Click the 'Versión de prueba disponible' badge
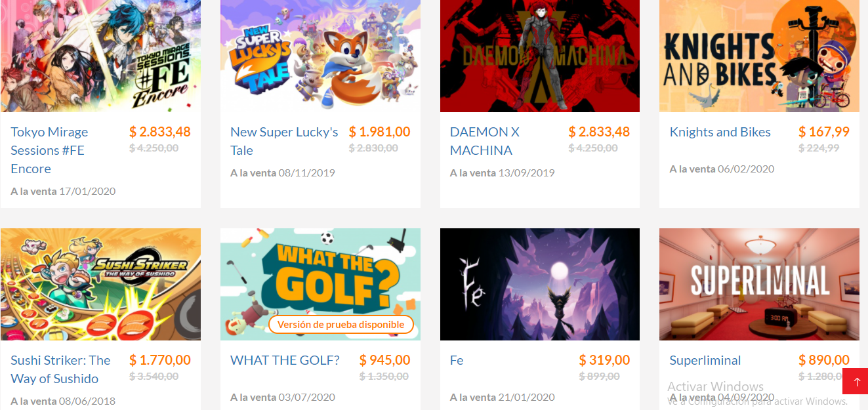The height and width of the screenshot is (410, 868). coord(341,325)
